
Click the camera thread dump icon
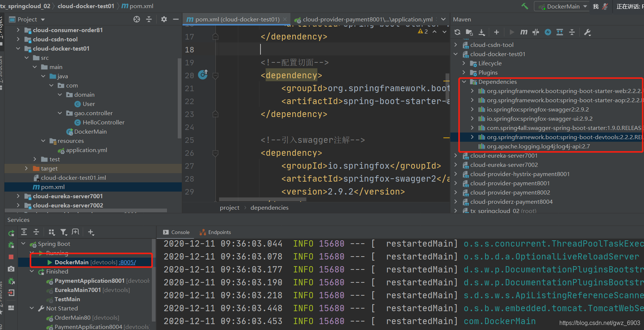(11, 269)
